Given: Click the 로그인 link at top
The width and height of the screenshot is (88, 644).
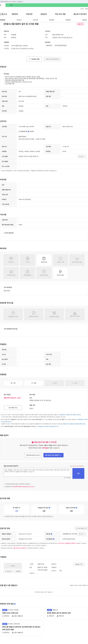Looking at the screenshot, I should pos(82,9).
